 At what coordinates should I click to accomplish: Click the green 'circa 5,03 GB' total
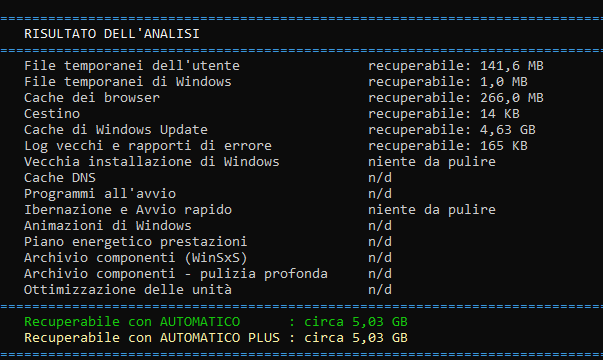point(356,322)
